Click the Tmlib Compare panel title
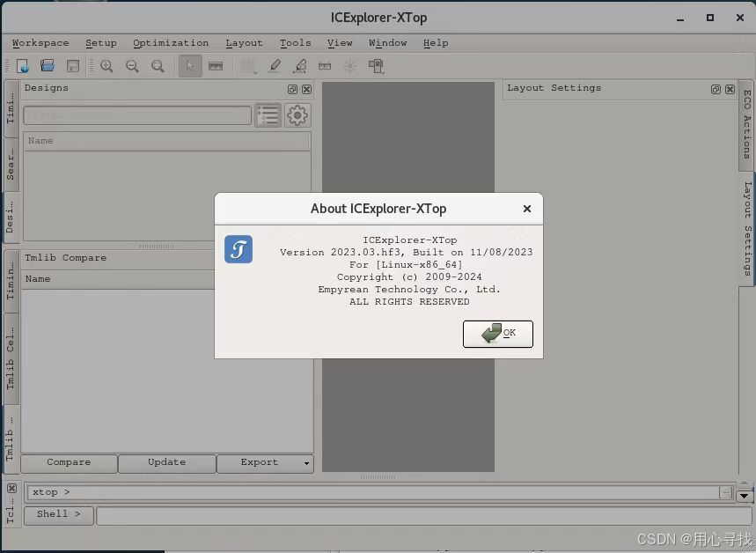Viewport: 756px width, 553px height. pos(66,258)
